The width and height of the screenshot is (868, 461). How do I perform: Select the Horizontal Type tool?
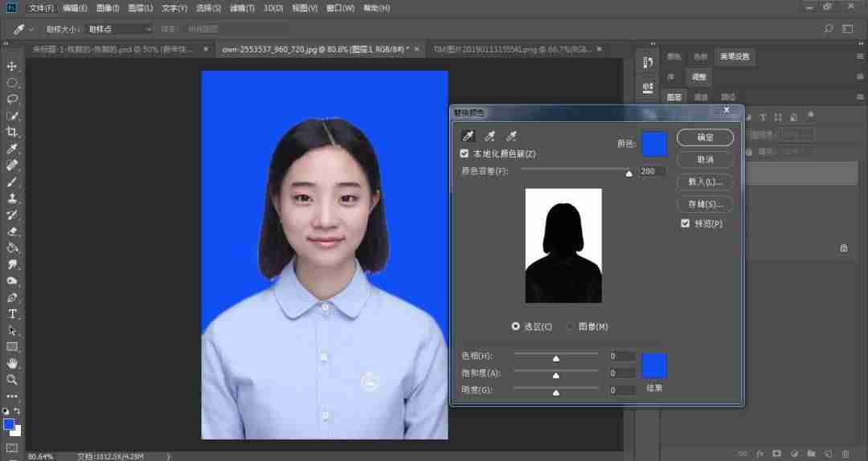[11, 314]
